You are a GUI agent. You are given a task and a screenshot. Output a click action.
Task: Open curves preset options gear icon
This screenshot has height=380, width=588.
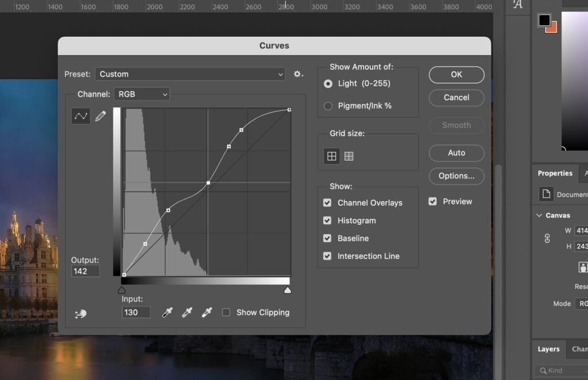click(x=297, y=74)
